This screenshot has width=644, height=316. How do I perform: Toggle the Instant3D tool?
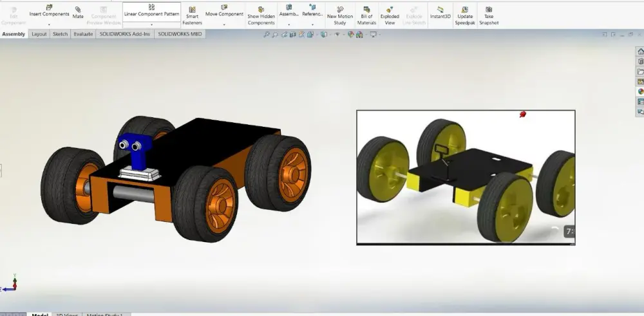tap(440, 13)
